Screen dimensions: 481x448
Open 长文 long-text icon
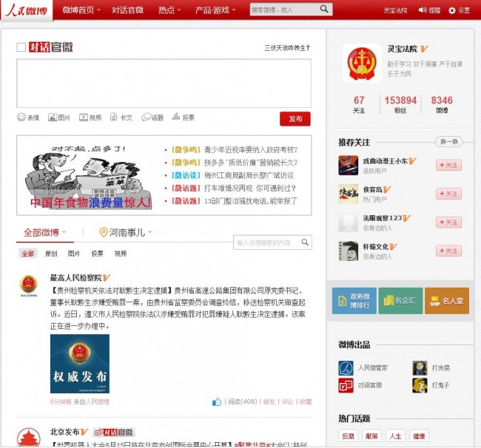(x=113, y=117)
